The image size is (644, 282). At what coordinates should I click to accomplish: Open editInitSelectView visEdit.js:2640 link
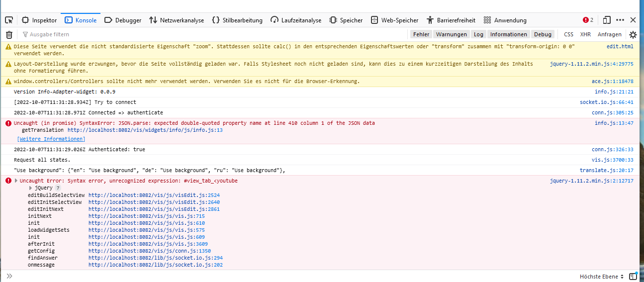click(154, 202)
